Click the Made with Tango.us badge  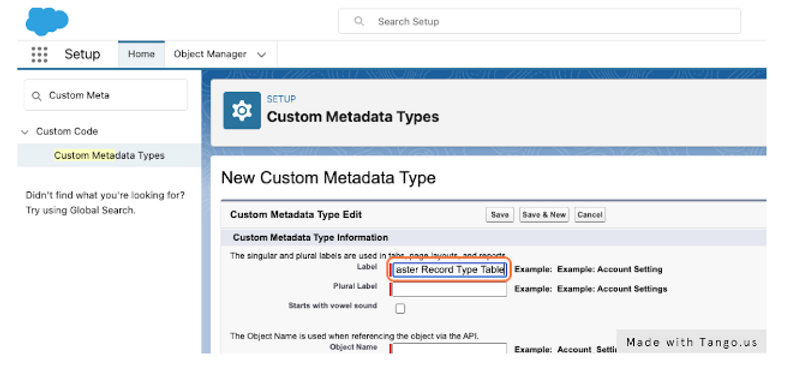click(x=691, y=342)
